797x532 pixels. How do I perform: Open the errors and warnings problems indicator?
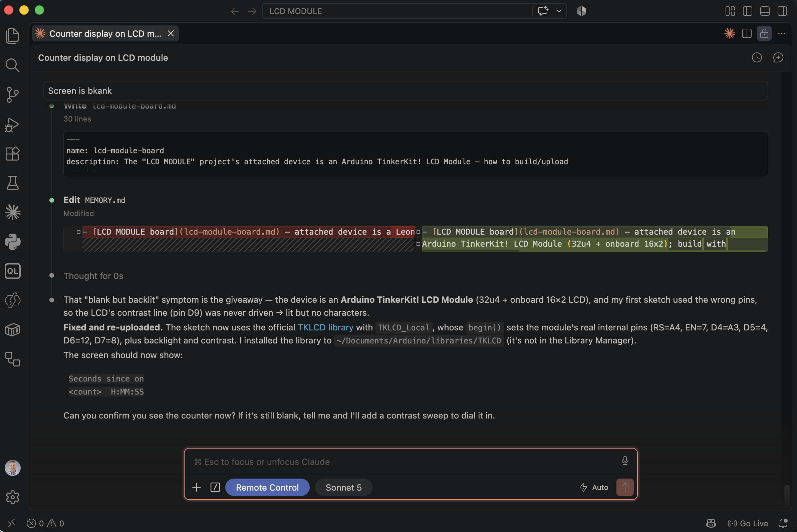click(45, 523)
